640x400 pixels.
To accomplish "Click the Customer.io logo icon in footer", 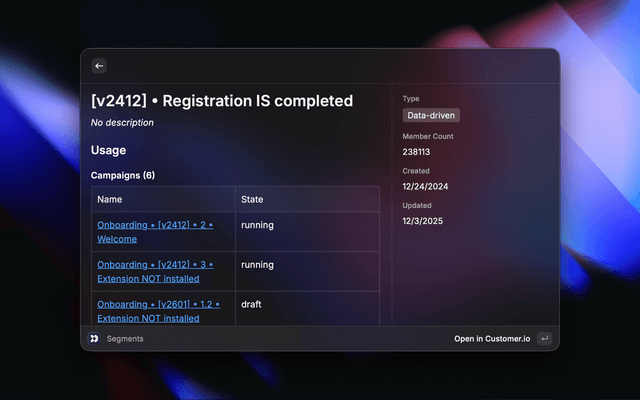I will click(94, 339).
